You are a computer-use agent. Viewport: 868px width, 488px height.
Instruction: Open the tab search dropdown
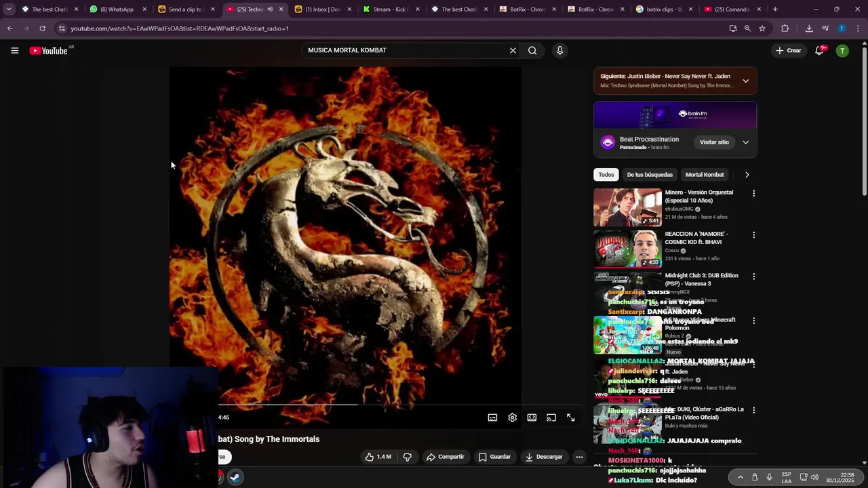coord(9,9)
